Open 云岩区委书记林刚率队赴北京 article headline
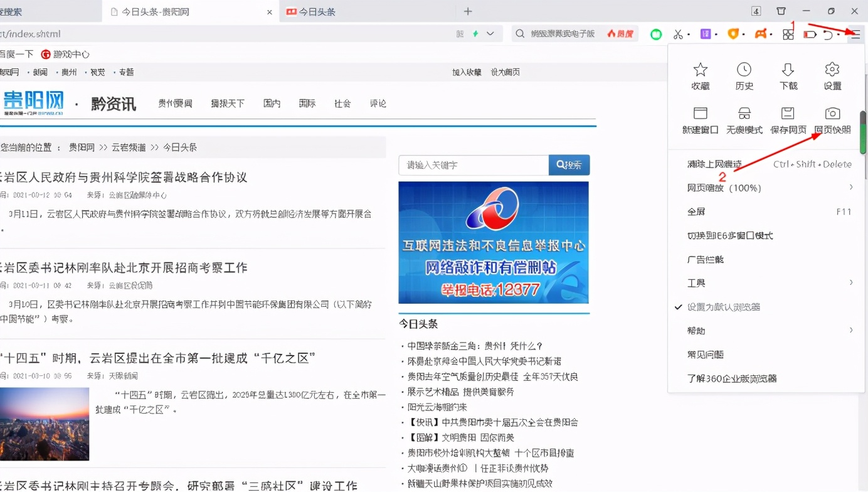 (124, 267)
